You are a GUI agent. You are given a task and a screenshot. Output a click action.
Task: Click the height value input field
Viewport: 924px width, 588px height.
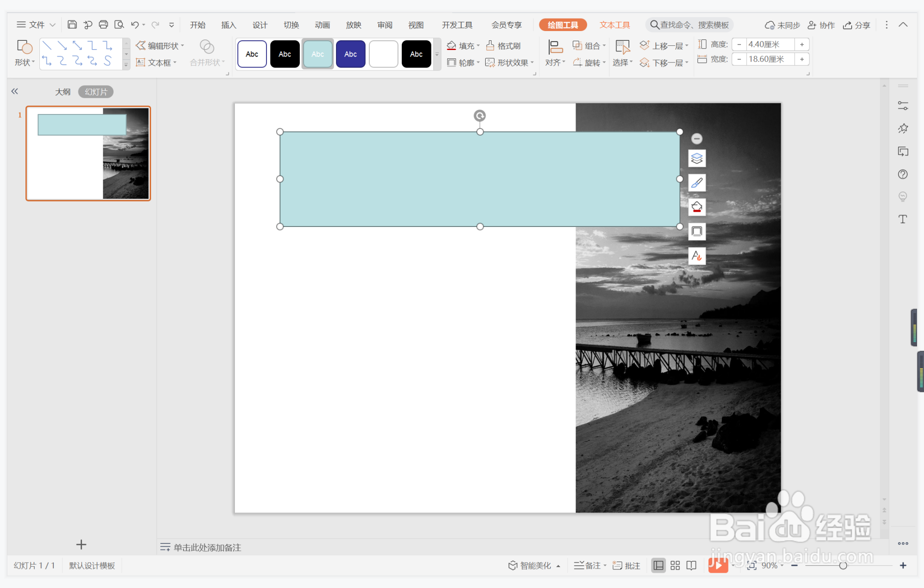pyautogui.click(x=769, y=44)
